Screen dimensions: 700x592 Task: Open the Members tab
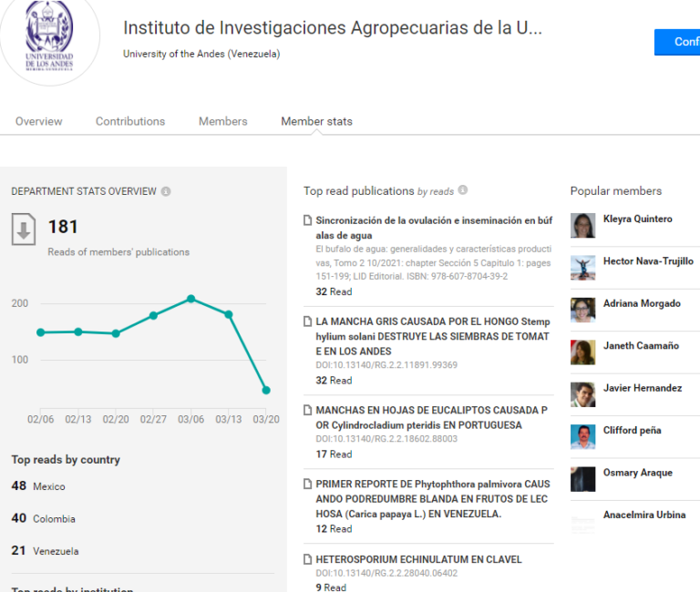coord(222,121)
